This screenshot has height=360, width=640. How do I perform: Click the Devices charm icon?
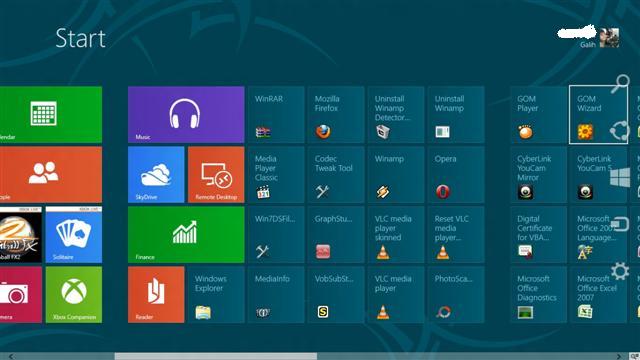[620, 224]
